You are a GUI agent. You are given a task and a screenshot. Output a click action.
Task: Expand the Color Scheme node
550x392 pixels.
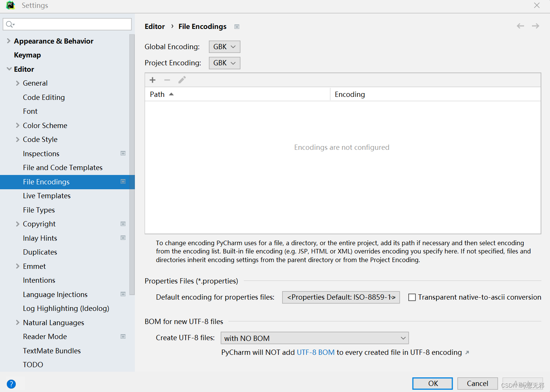(x=18, y=125)
